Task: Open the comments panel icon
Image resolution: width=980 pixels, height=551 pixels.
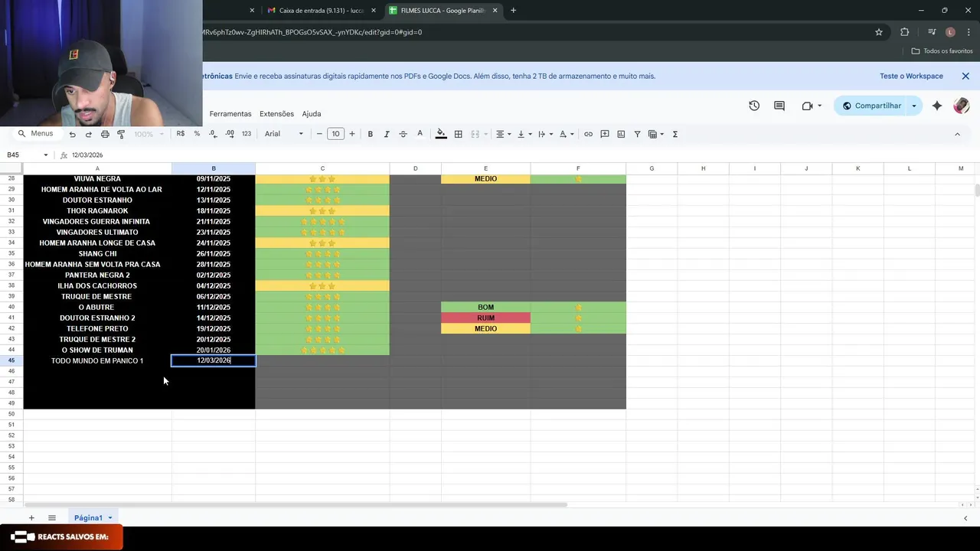Action: click(x=779, y=106)
